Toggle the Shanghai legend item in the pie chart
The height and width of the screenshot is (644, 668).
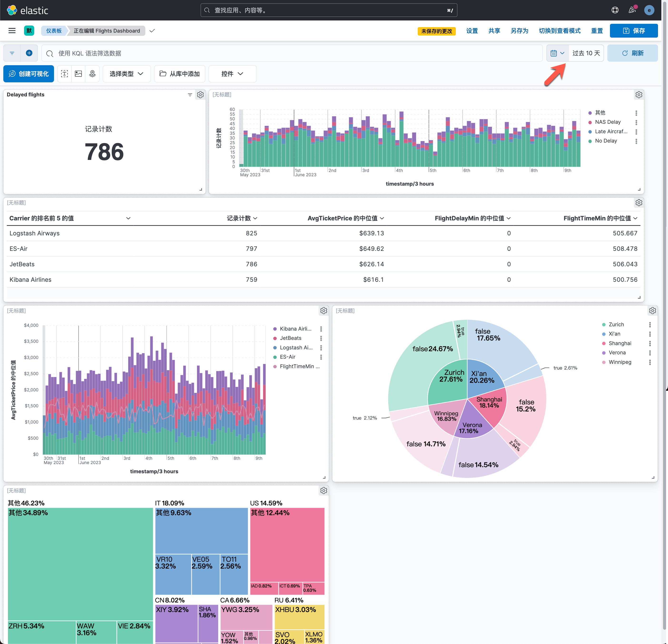[x=620, y=343]
